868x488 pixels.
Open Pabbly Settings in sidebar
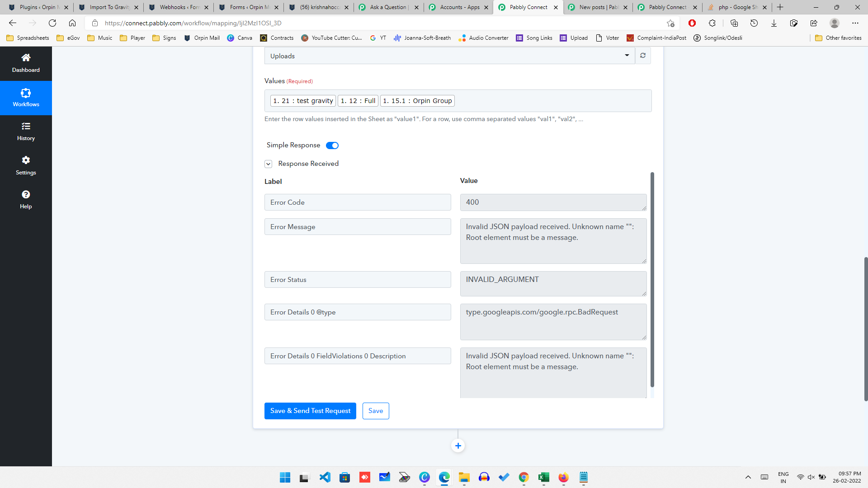tap(26, 166)
